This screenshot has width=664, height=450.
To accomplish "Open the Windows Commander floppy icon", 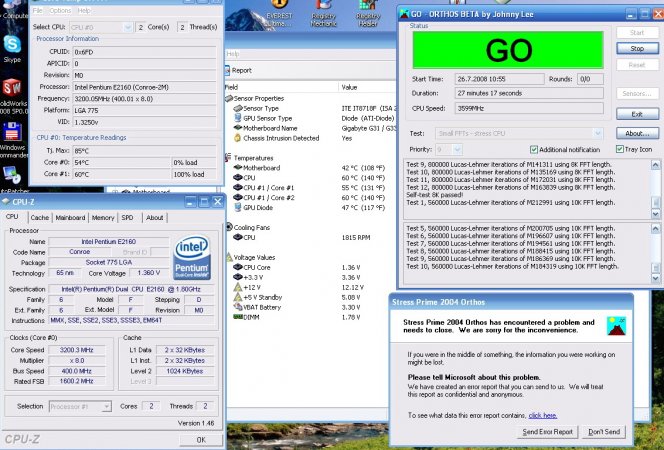I will 12,132.
